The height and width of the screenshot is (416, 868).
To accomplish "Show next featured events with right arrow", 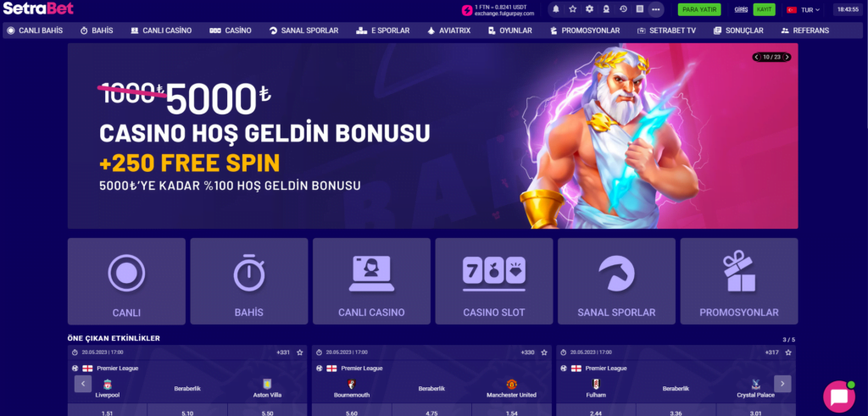I will point(782,383).
